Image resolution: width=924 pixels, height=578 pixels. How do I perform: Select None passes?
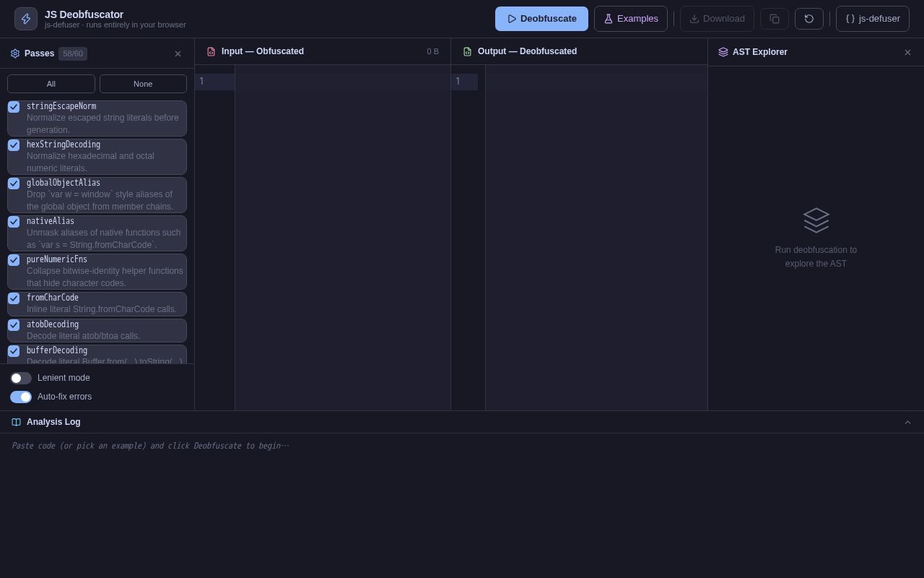point(143,84)
